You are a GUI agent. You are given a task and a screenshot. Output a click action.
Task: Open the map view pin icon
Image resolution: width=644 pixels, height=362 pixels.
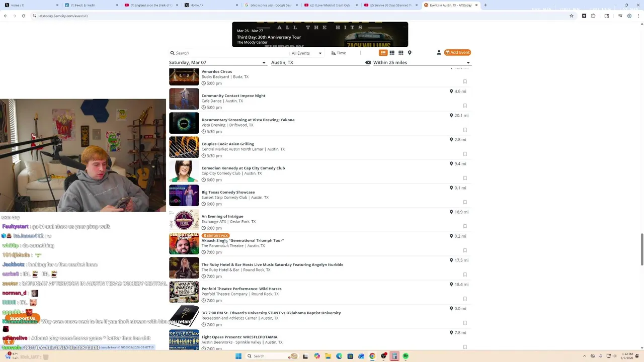click(410, 53)
